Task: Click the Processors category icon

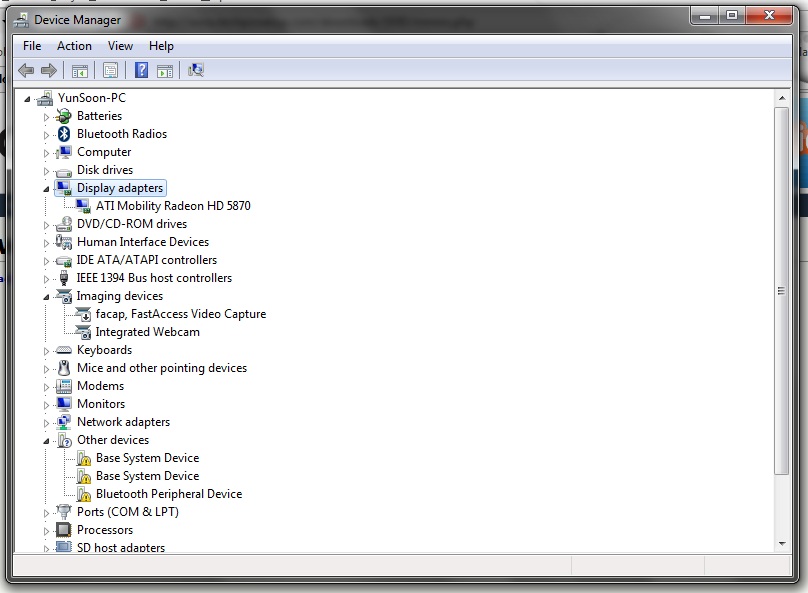Action: (63, 530)
